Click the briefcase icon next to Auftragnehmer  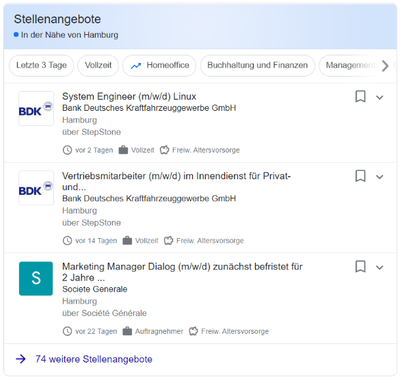pos(127,331)
